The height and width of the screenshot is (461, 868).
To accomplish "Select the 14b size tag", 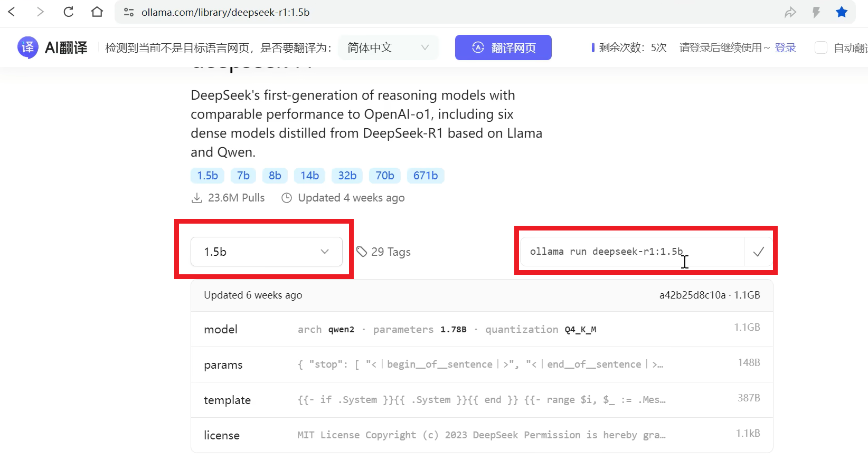I will [x=310, y=176].
